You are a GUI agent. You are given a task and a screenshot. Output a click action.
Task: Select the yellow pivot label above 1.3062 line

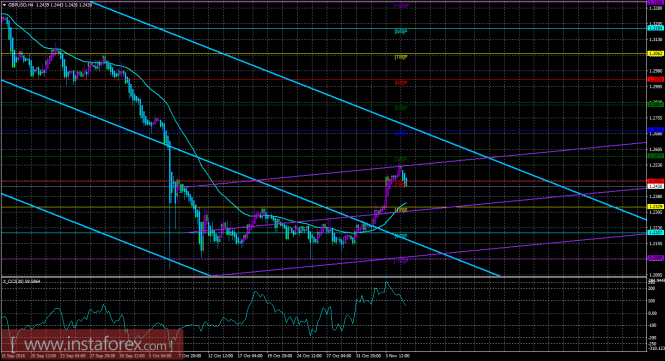click(401, 57)
